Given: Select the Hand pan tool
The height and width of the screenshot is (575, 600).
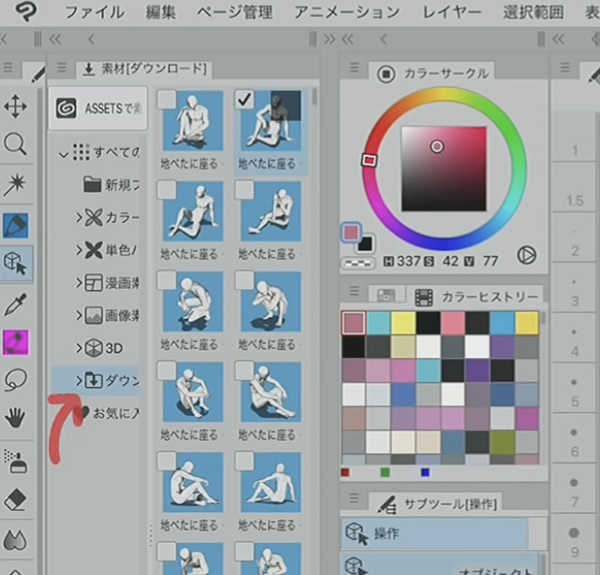Looking at the screenshot, I should click(16, 418).
